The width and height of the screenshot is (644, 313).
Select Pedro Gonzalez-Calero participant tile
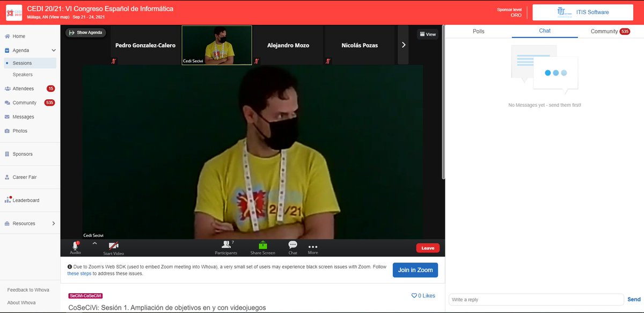[145, 45]
